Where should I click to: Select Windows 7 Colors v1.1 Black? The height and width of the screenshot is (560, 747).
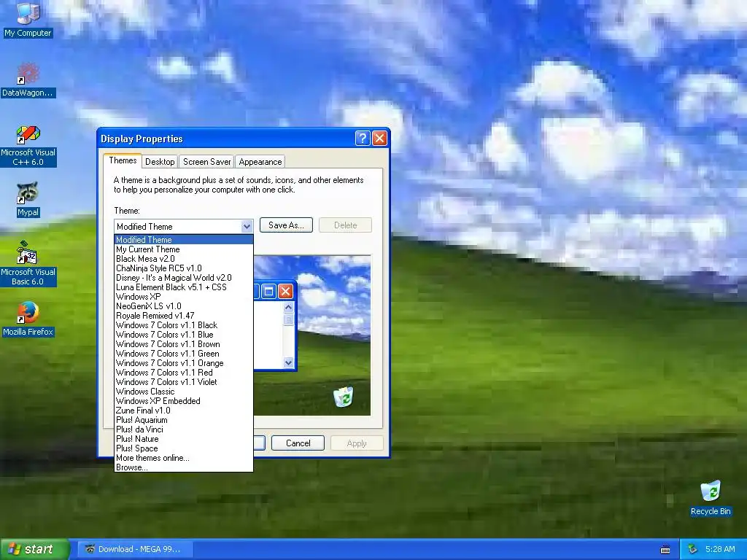point(183,325)
